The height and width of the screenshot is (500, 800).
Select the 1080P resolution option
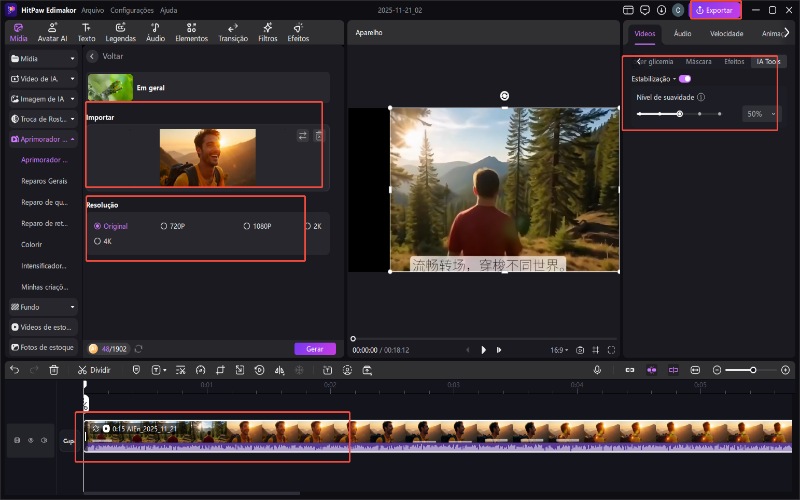(256, 226)
